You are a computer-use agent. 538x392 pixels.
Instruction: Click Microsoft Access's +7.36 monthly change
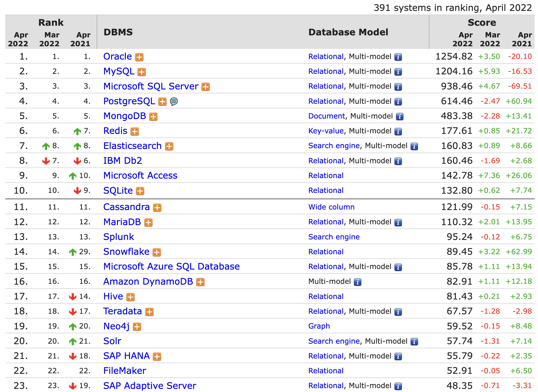click(489, 175)
